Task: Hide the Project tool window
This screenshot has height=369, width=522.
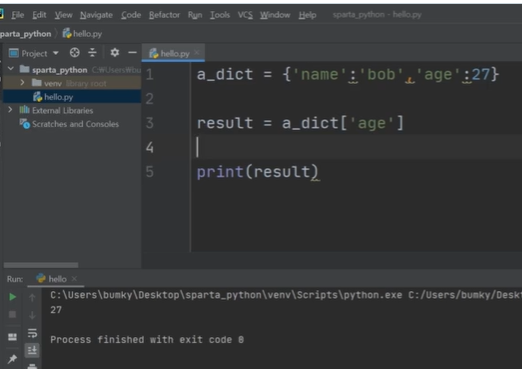Action: tap(132, 53)
